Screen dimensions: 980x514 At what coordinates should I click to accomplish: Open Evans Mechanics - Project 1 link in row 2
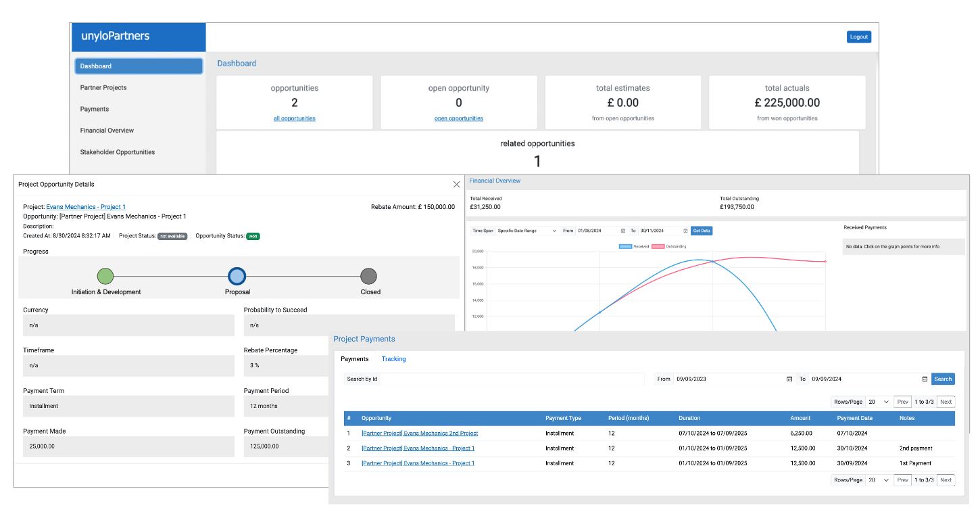point(418,448)
